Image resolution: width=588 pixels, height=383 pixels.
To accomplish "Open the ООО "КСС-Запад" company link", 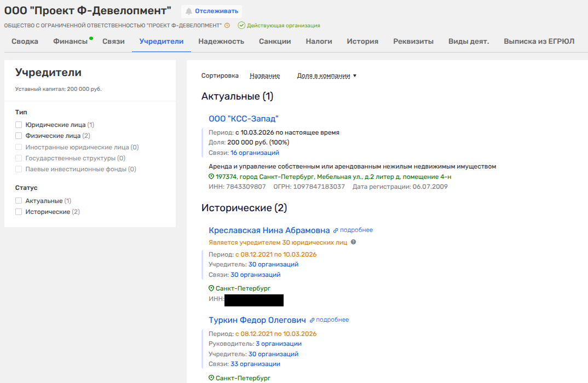I will 244,119.
